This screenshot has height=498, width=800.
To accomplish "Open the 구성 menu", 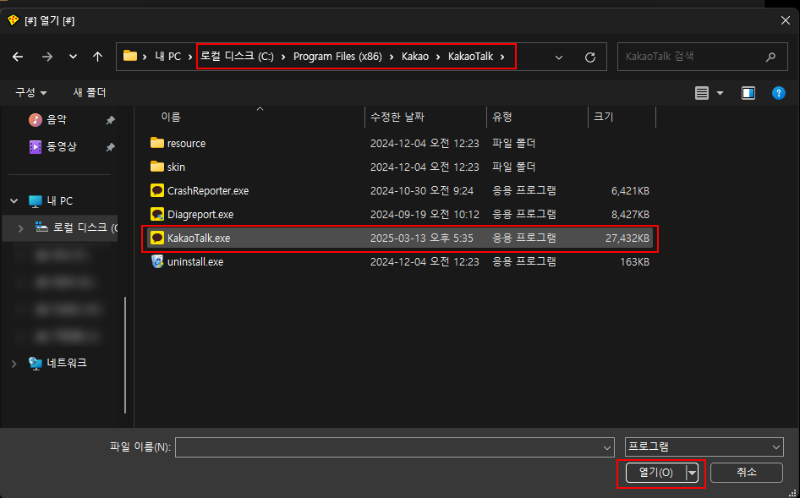I will tap(31, 92).
